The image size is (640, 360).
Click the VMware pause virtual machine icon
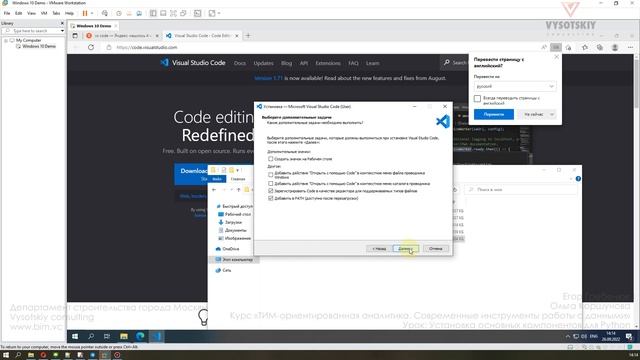(x=85, y=13)
